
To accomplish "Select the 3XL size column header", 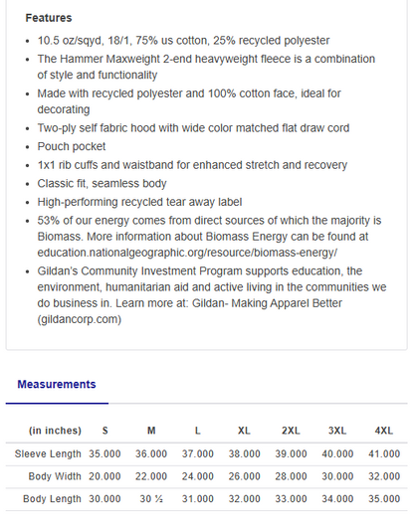I will (x=337, y=431).
